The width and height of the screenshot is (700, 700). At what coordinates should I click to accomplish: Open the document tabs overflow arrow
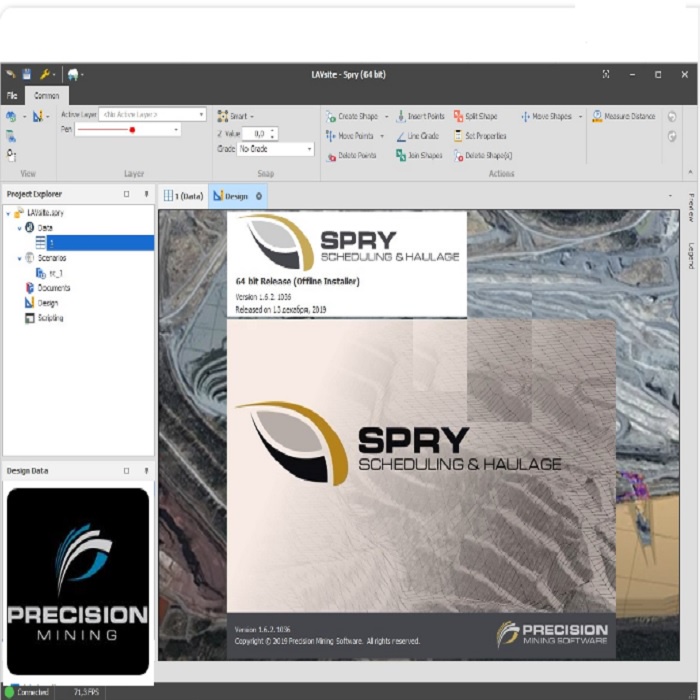(670, 196)
